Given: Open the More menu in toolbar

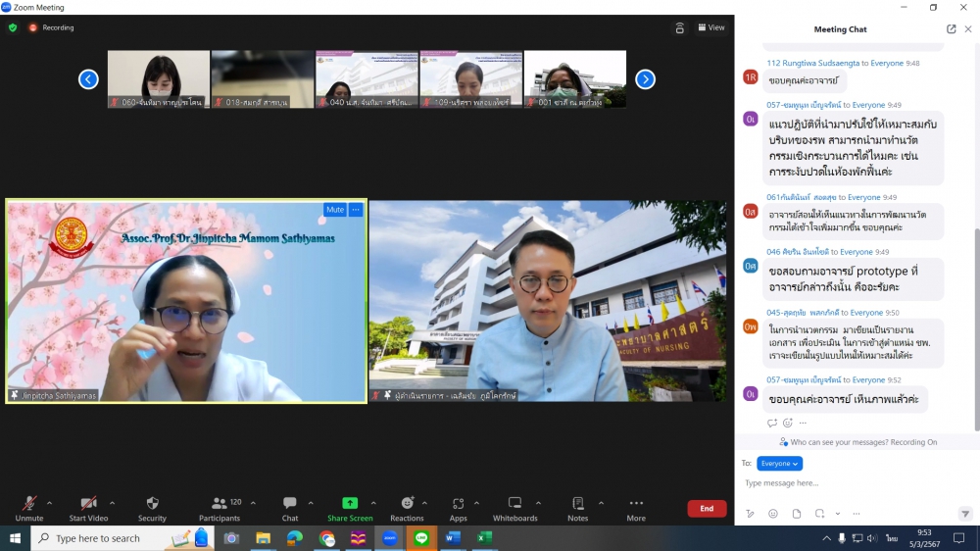Looking at the screenshot, I should tap(636, 507).
